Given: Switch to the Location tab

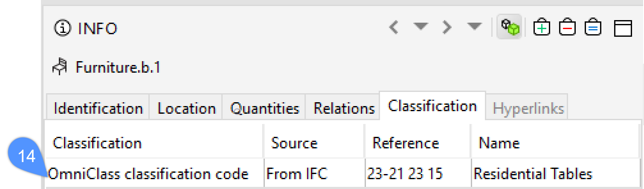Looking at the screenshot, I should pos(186,108).
